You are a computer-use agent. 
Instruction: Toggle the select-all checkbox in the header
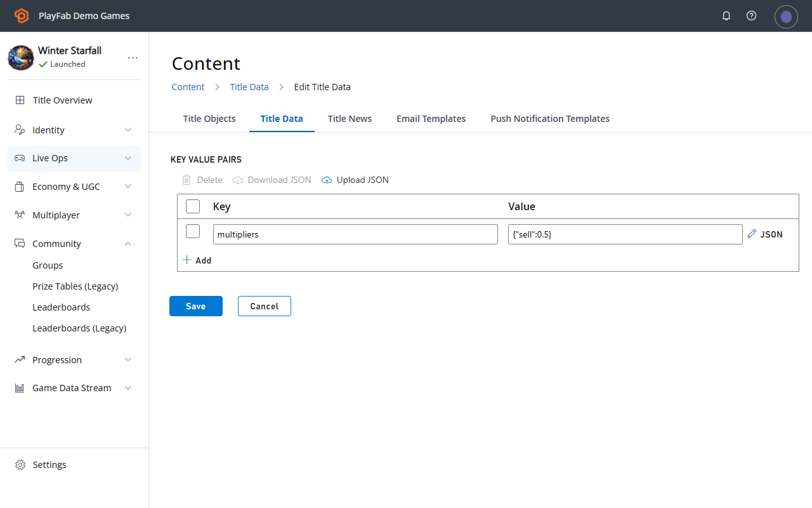(193, 206)
